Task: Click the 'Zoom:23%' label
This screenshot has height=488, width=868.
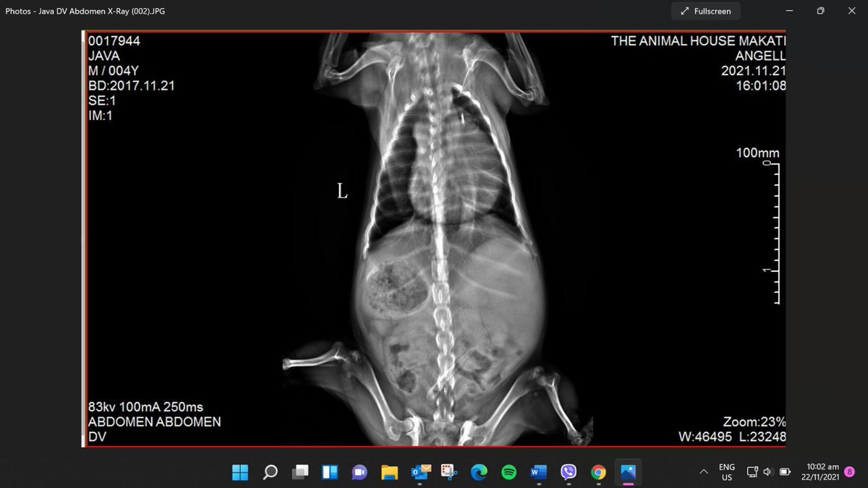Action: tap(754, 422)
